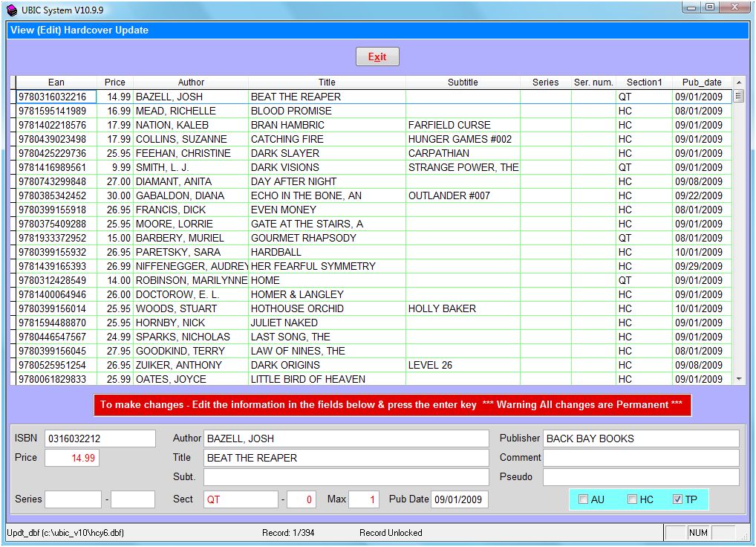Click status bar text Record: 1/394
The height and width of the screenshot is (547, 756).
click(x=288, y=533)
